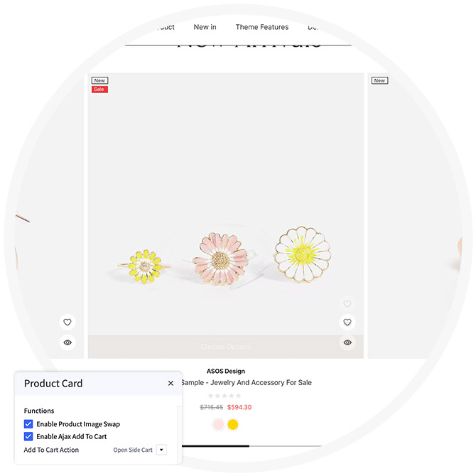Click the wishlist heart directly above the daisy rings quick-view eye
Image resolution: width=476 pixels, height=476 pixels.
tap(347, 323)
